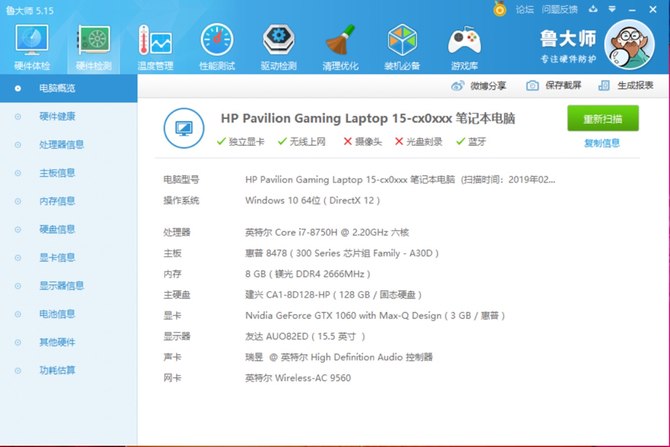670x447 pixels.
Task: Click the GeForce GTX 1060 graphics value
Action: coord(375,316)
